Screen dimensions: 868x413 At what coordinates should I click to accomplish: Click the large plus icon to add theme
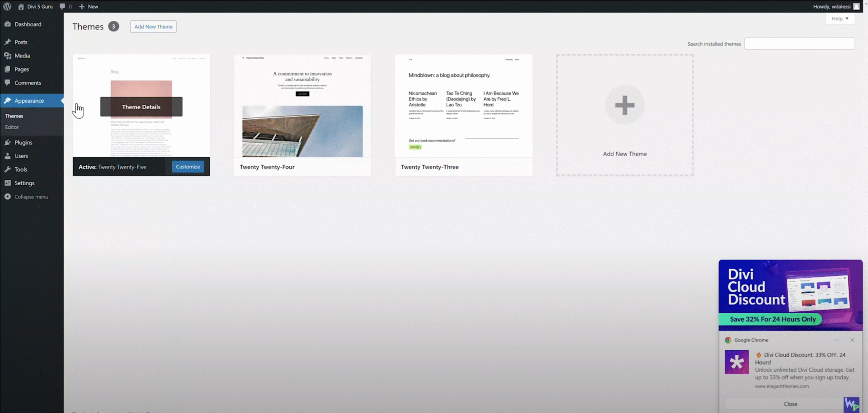625,105
